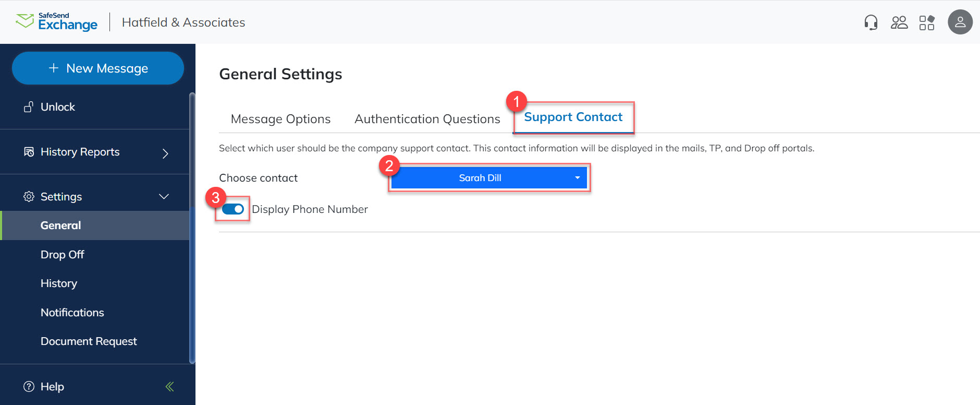Open the support headset icon
The width and height of the screenshot is (980, 405).
pyautogui.click(x=870, y=22)
